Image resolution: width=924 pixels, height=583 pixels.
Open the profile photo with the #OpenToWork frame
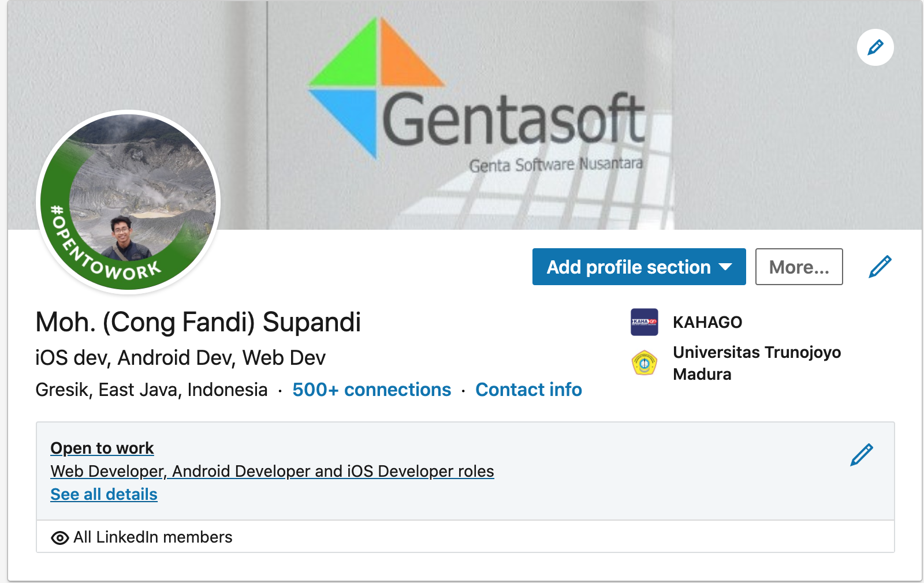click(x=128, y=202)
